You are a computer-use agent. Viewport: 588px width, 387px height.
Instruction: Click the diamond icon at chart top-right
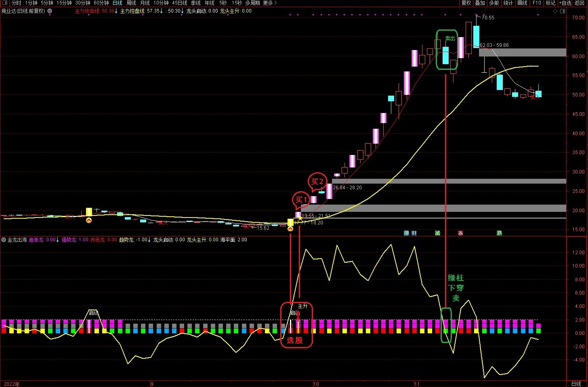[x=555, y=11]
